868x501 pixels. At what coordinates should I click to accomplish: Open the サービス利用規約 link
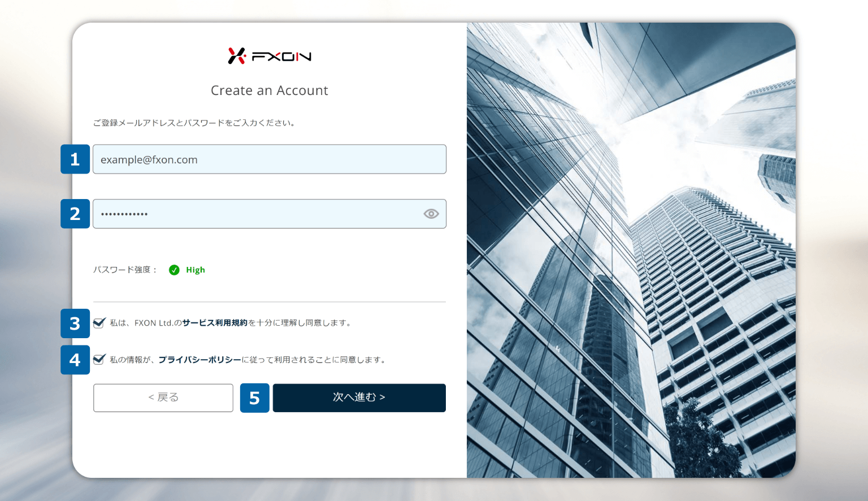[x=215, y=323]
